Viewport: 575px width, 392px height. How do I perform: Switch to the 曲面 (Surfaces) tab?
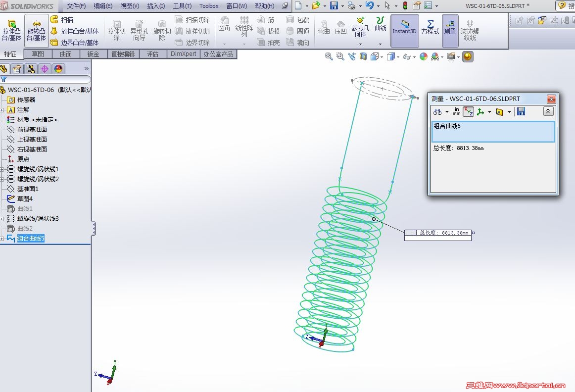point(66,54)
